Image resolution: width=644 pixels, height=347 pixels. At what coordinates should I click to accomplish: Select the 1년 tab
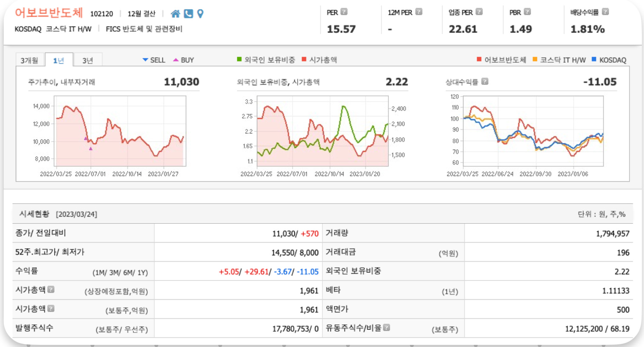tap(59, 60)
